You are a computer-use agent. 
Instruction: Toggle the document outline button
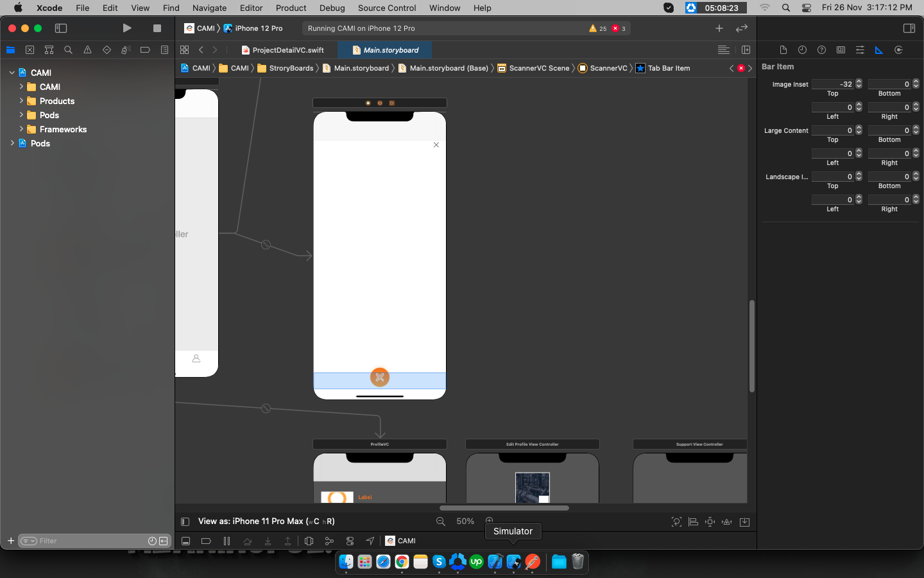[x=185, y=521]
